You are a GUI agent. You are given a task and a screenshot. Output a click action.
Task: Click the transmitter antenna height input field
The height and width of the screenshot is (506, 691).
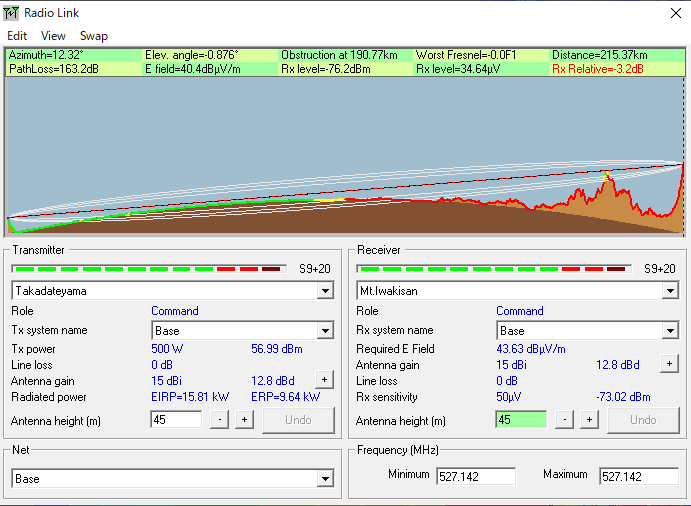pos(176,420)
